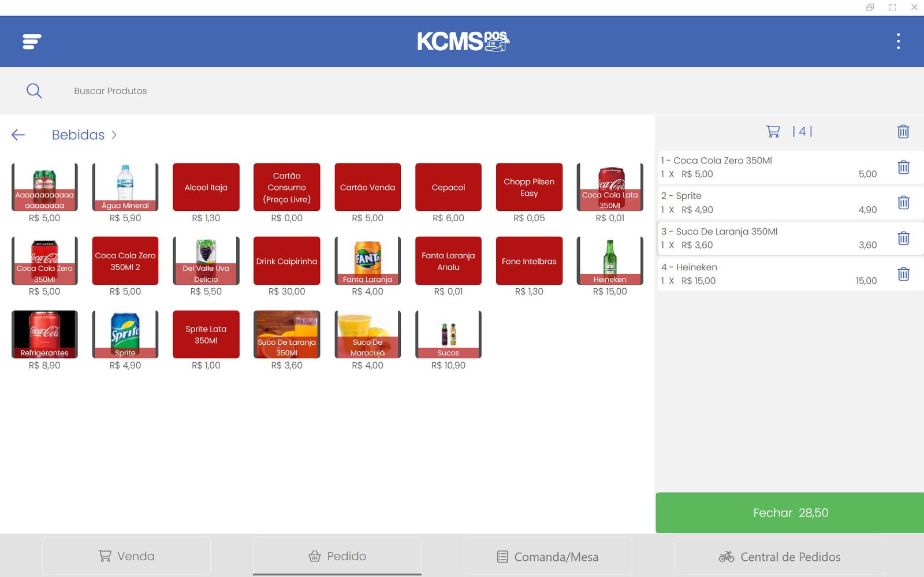Open Central de Pedidos
Viewport: 924px width, 577px height.
783,556
